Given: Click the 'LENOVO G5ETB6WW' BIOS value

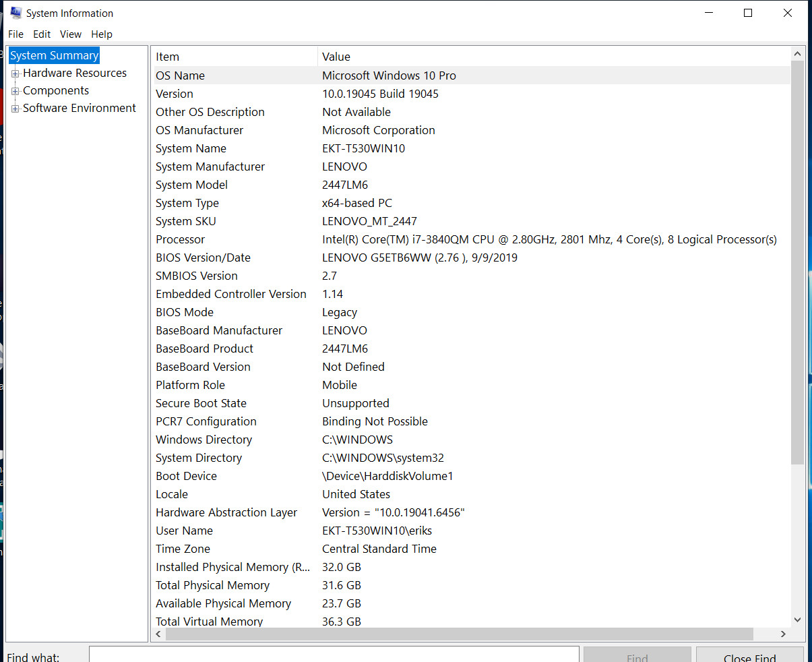Looking at the screenshot, I should pyautogui.click(x=420, y=258).
